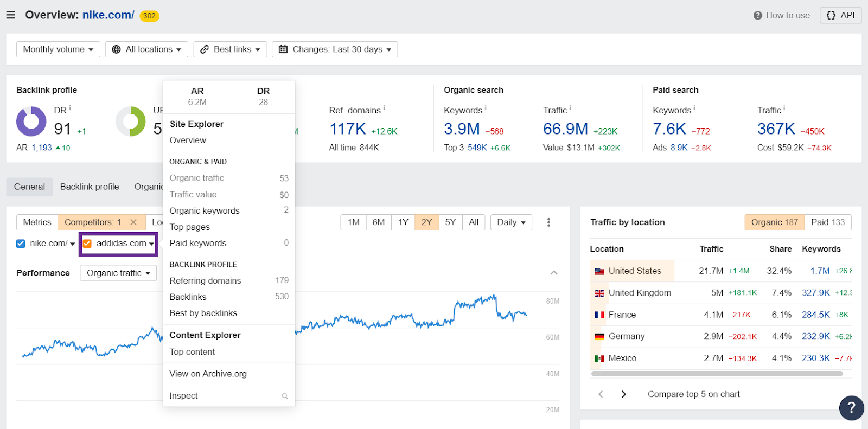Select the 2Y time range
Viewport: 868px width, 429px height.
[426, 222]
